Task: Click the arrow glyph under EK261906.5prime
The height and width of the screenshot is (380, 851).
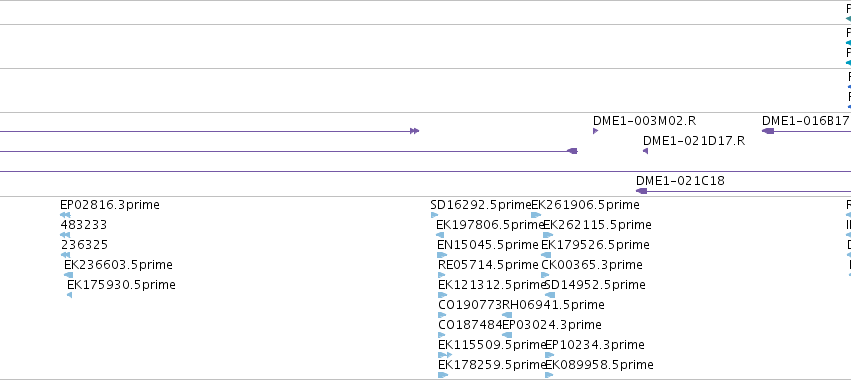Action: click(x=536, y=215)
